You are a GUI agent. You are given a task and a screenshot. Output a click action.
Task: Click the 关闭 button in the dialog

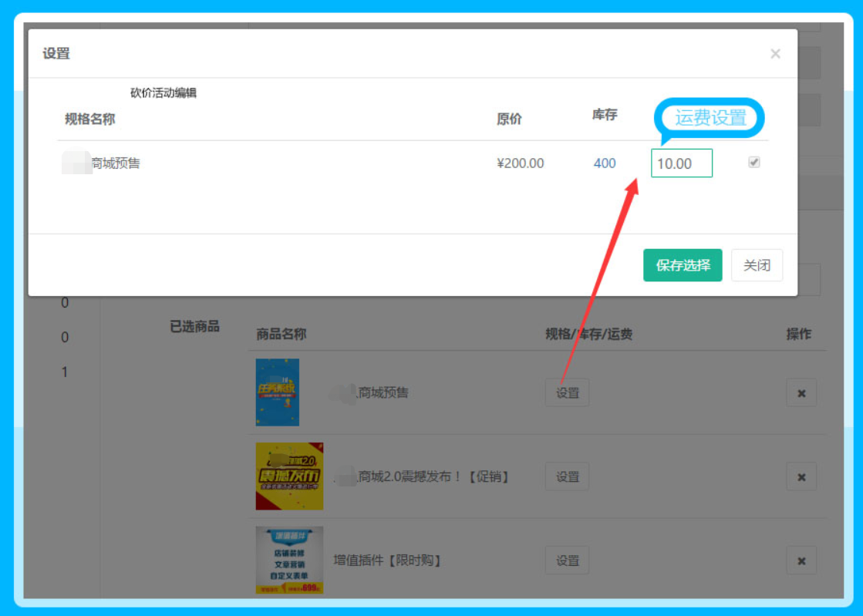pos(757,265)
